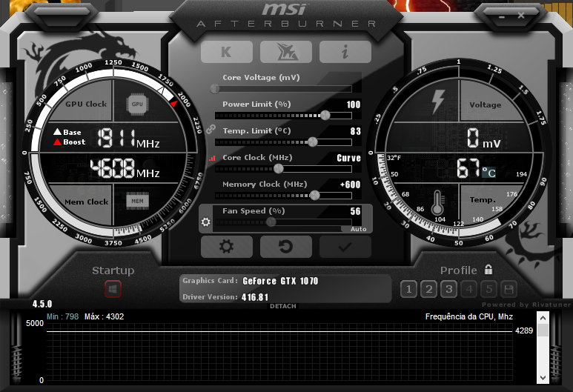Open the Kombustor K button
This screenshot has height=392, width=573.
point(227,52)
